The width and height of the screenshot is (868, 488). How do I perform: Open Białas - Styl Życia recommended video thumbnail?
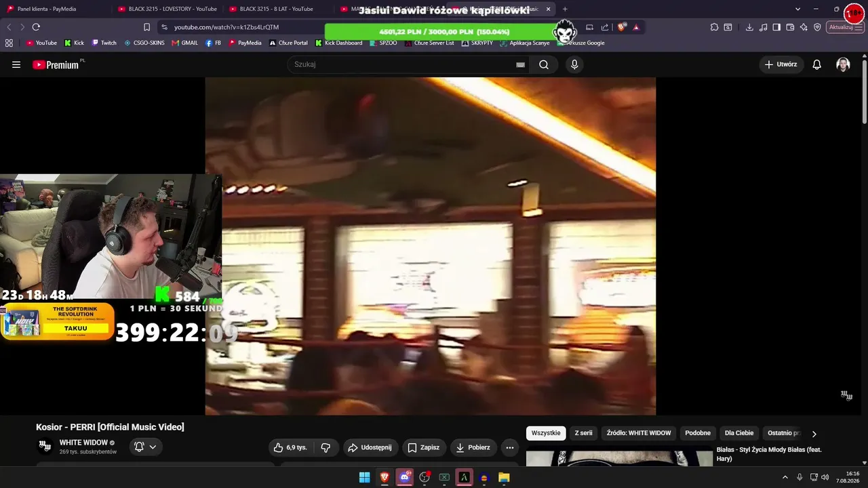click(619, 459)
